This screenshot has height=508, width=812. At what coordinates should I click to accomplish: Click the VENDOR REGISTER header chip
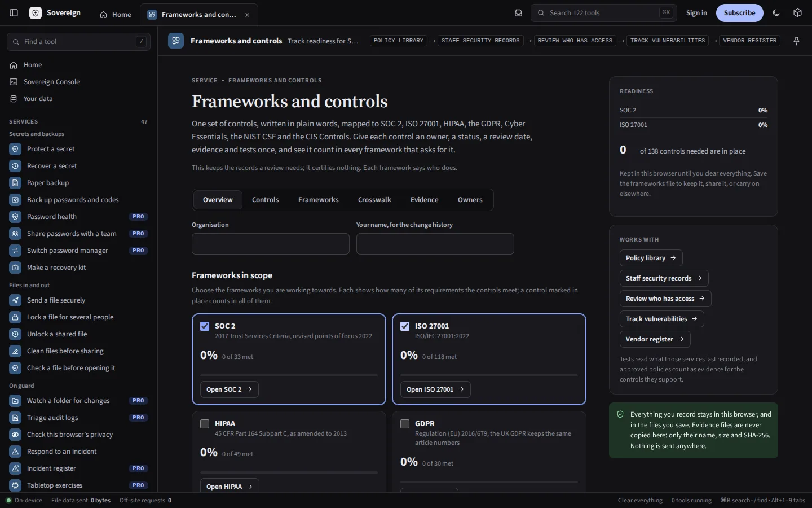click(x=750, y=41)
